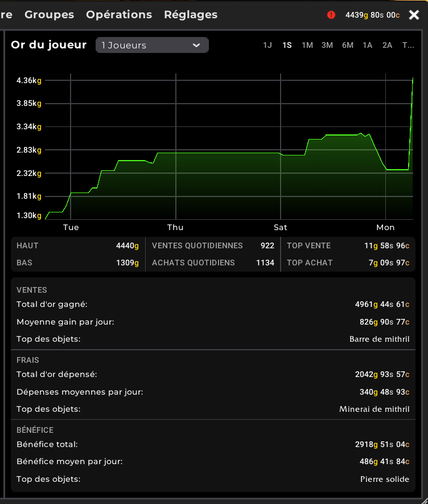
Task: Click Bénéfice total 2918g 51s 04c
Action: (382, 445)
